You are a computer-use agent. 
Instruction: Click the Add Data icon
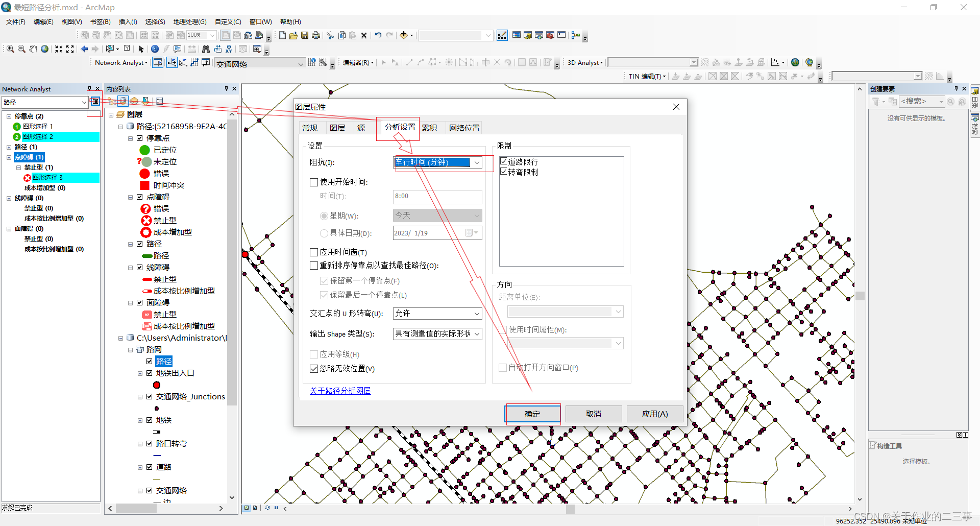pyautogui.click(x=404, y=35)
